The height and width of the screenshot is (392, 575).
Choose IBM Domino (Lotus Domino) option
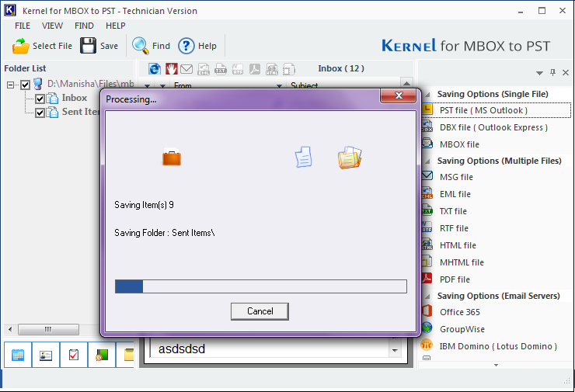pos(498,346)
